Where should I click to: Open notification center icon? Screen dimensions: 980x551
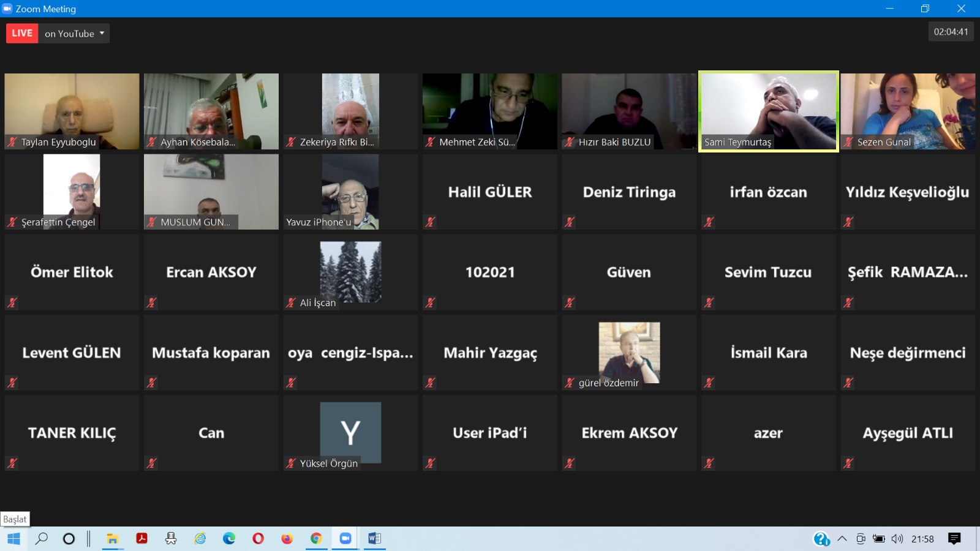pyautogui.click(x=954, y=539)
